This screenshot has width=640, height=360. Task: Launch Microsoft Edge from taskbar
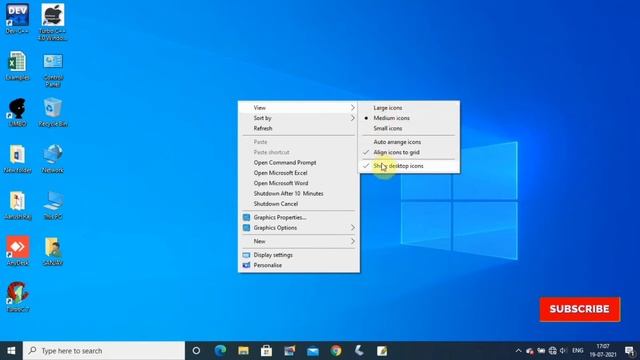tap(220, 351)
